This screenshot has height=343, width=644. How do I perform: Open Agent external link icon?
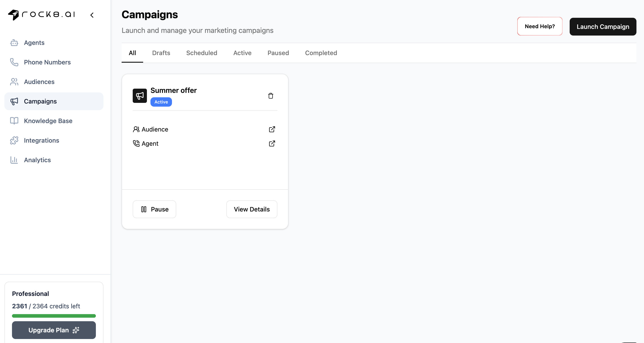pos(272,144)
